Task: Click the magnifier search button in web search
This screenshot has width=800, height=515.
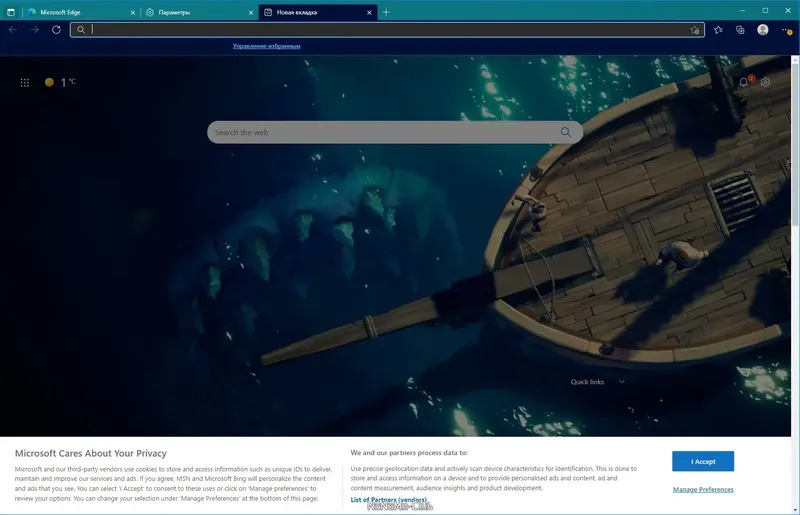Action: click(x=566, y=132)
